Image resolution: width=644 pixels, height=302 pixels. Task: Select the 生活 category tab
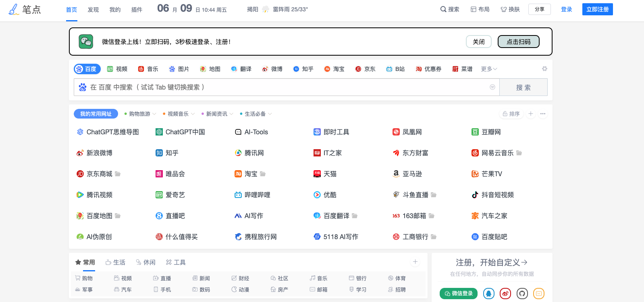click(x=115, y=262)
